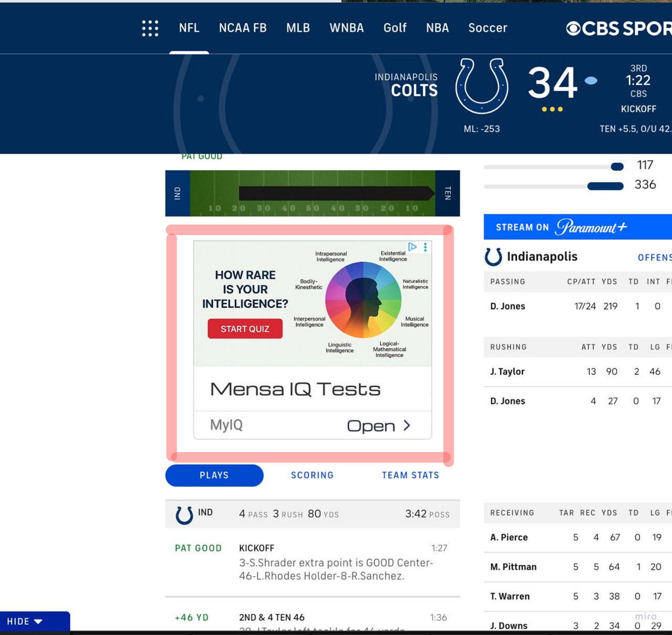Click the timeout dots under the score

pos(552,109)
